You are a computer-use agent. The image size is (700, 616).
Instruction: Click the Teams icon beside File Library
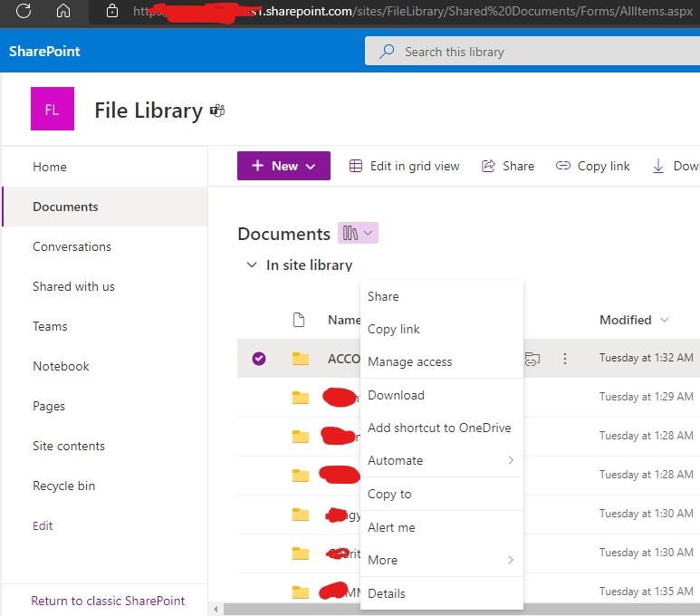[217, 111]
